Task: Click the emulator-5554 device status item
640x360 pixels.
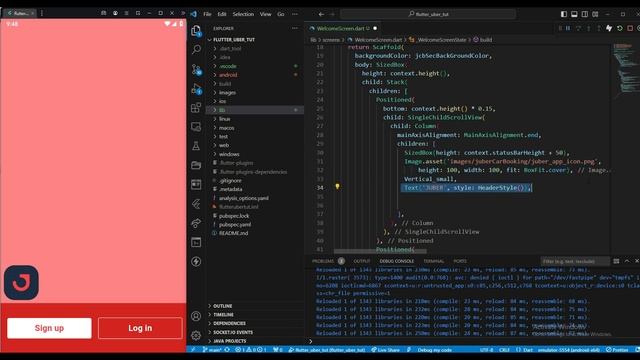Action: [568, 350]
